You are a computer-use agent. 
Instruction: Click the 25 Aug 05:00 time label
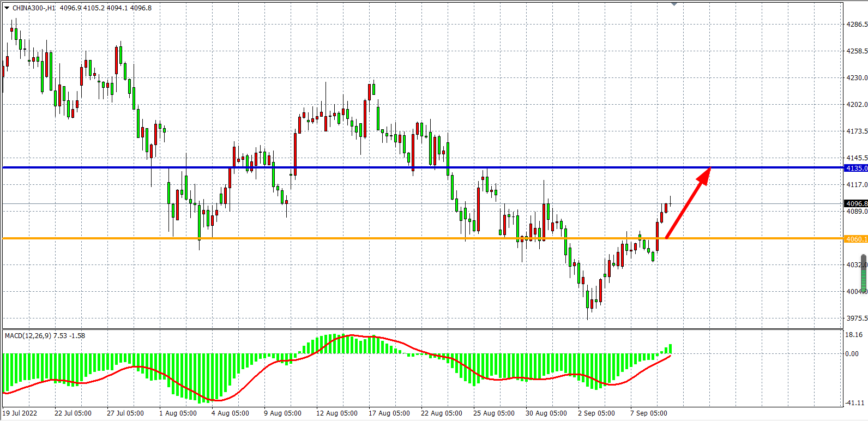pyautogui.click(x=493, y=413)
